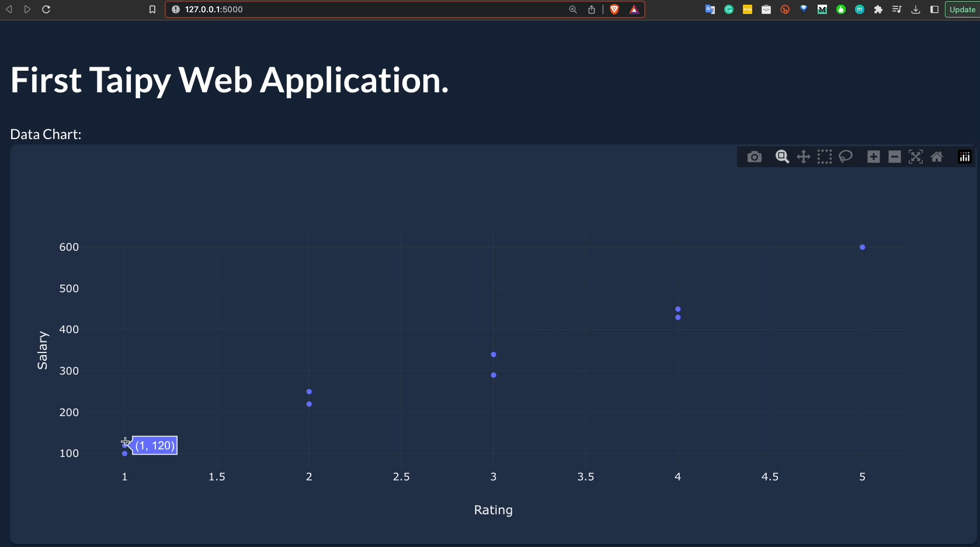Open the Extensions puzzle menu
Image resolution: width=980 pixels, height=547 pixels.
[x=878, y=9]
